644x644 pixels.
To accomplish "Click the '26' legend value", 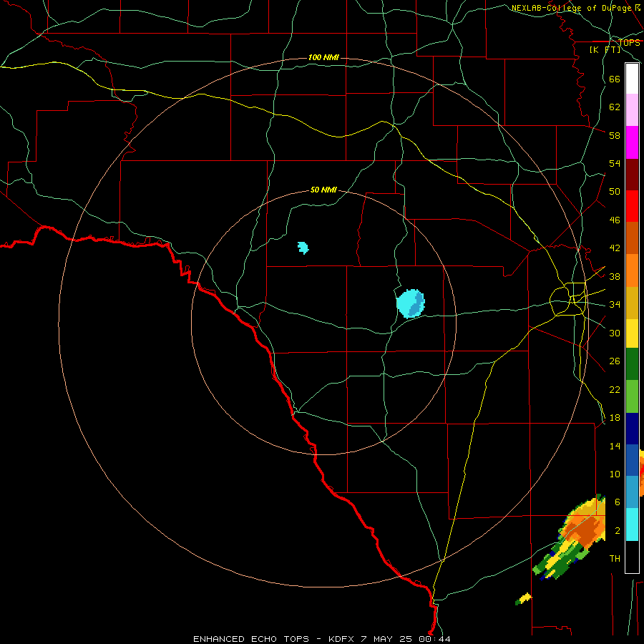I will tap(615, 361).
